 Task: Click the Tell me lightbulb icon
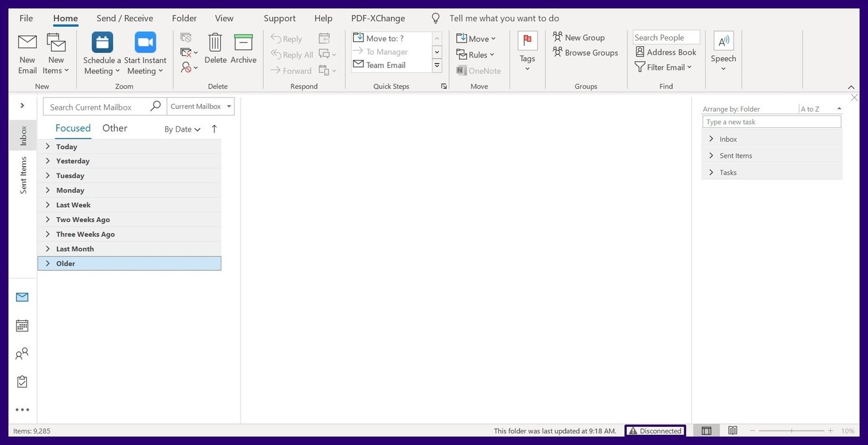[x=435, y=19]
